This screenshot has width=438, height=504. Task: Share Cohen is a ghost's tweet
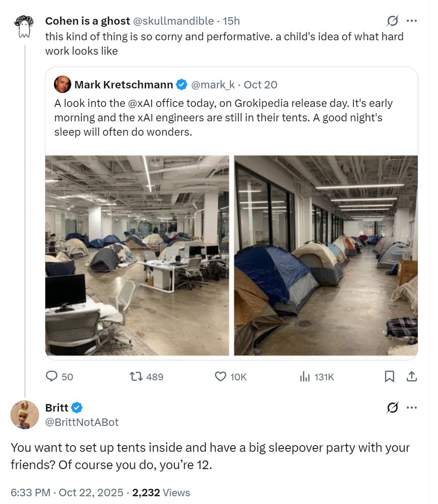point(411,376)
